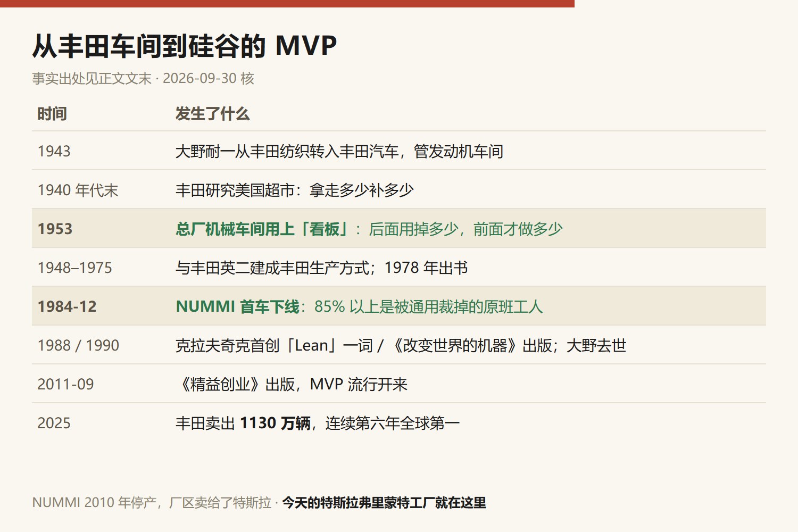Click the 1988 / 1990 time cell
Image resolution: width=798 pixels, height=532 pixels.
[78, 345]
